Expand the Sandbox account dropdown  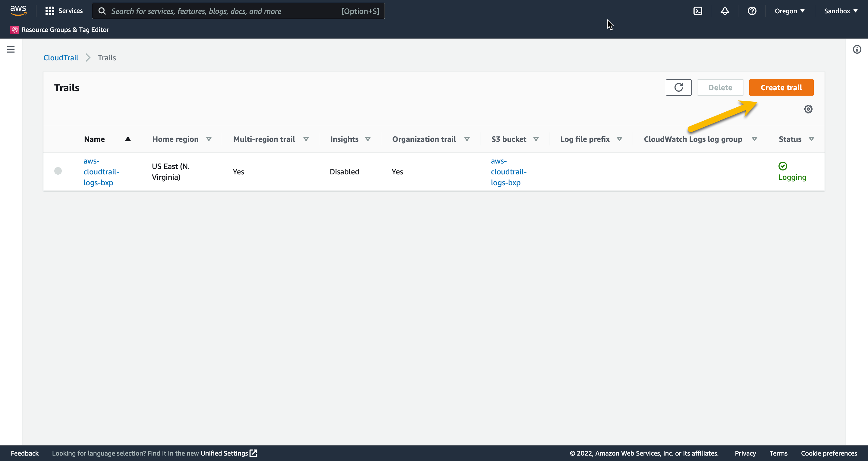(x=840, y=11)
